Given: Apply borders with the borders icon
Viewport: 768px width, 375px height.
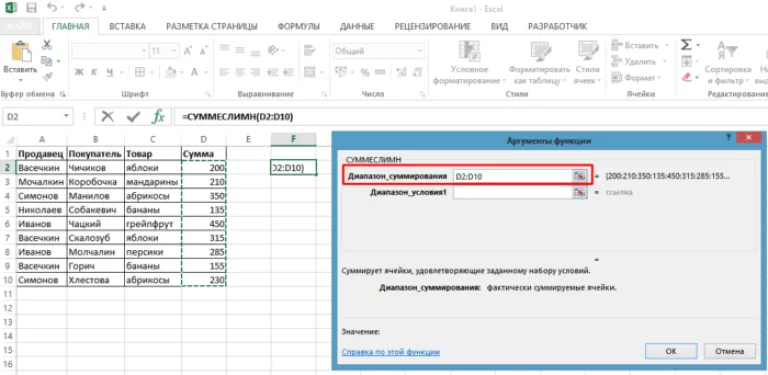Looking at the screenshot, I should point(140,72).
